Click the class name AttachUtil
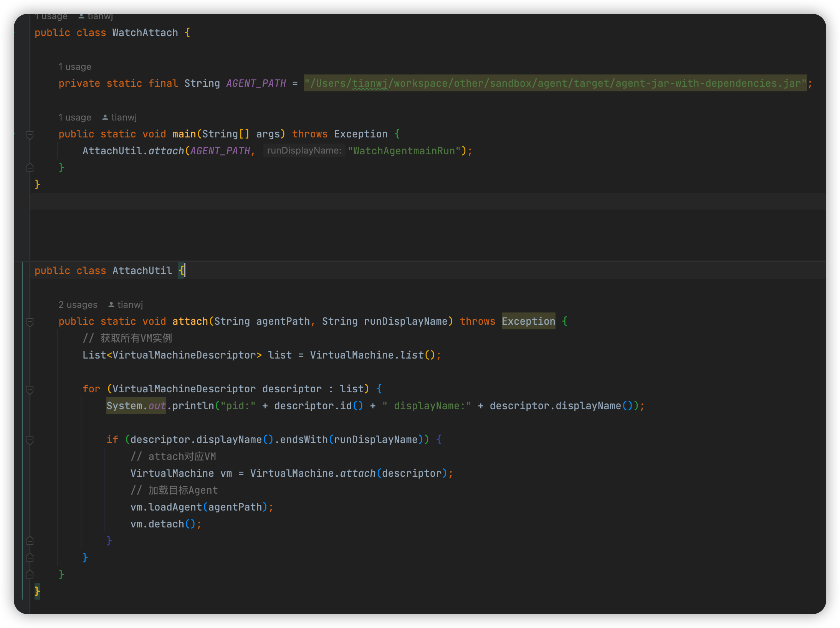This screenshot has height=628, width=840. [142, 271]
